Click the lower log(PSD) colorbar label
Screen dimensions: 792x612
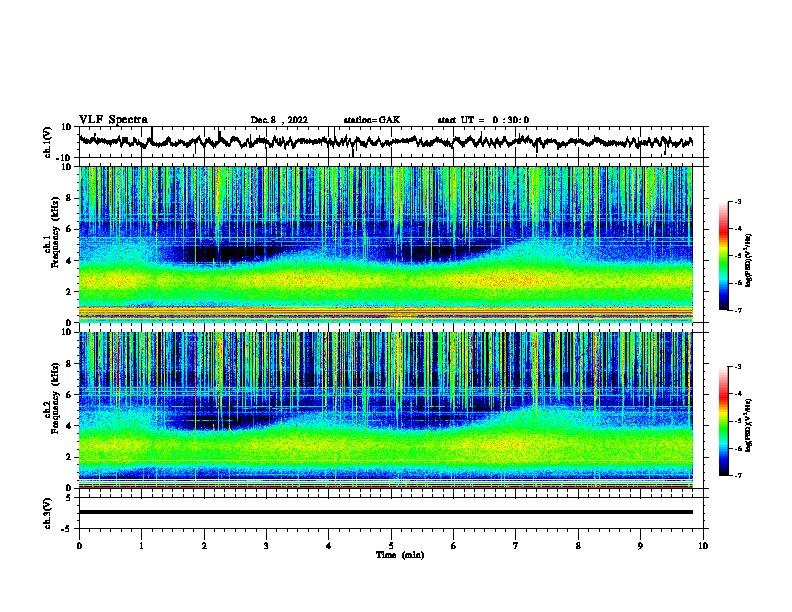[x=748, y=425]
